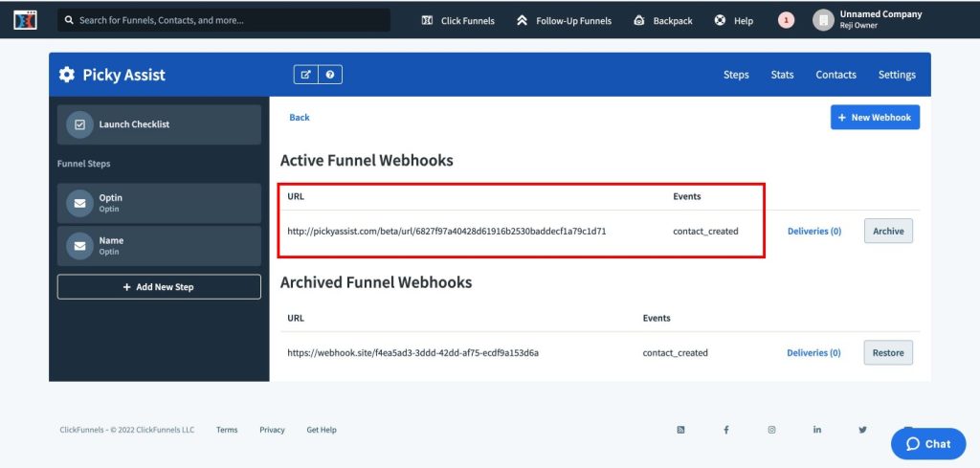The height and width of the screenshot is (468, 980).
Task: Click the Facebook footer icon
Action: pos(726,430)
